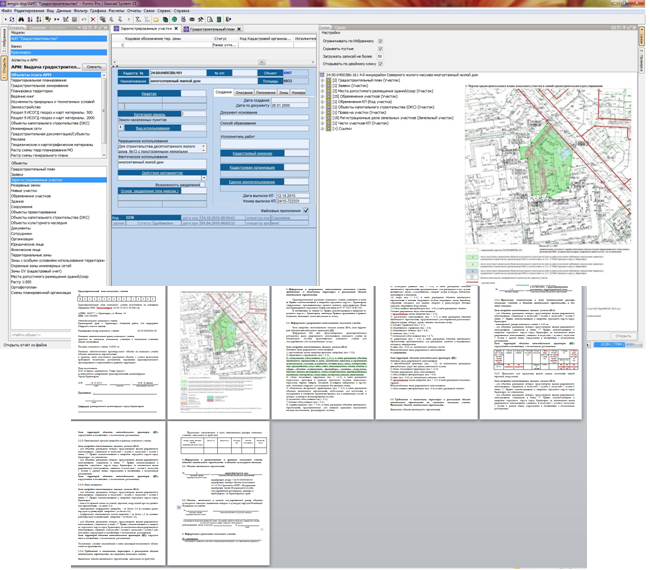Close the Градостроительный план tab
650x570 pixels.
(x=239, y=29)
